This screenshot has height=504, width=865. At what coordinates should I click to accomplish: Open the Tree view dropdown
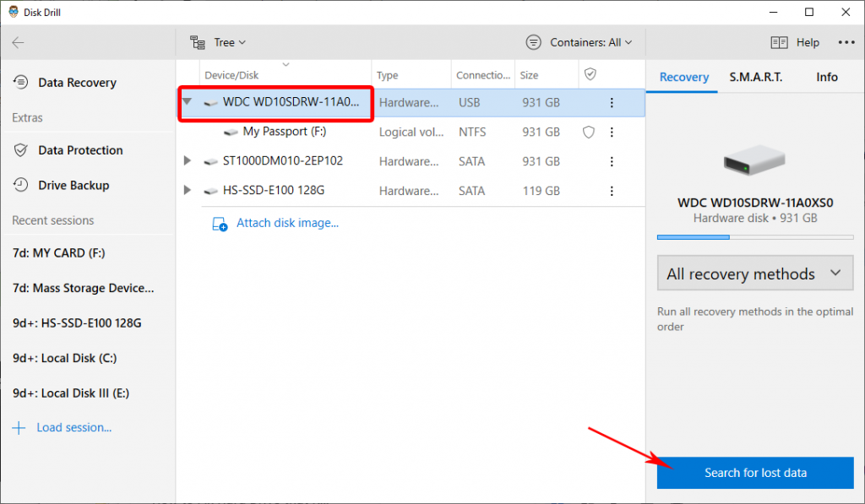pos(218,42)
